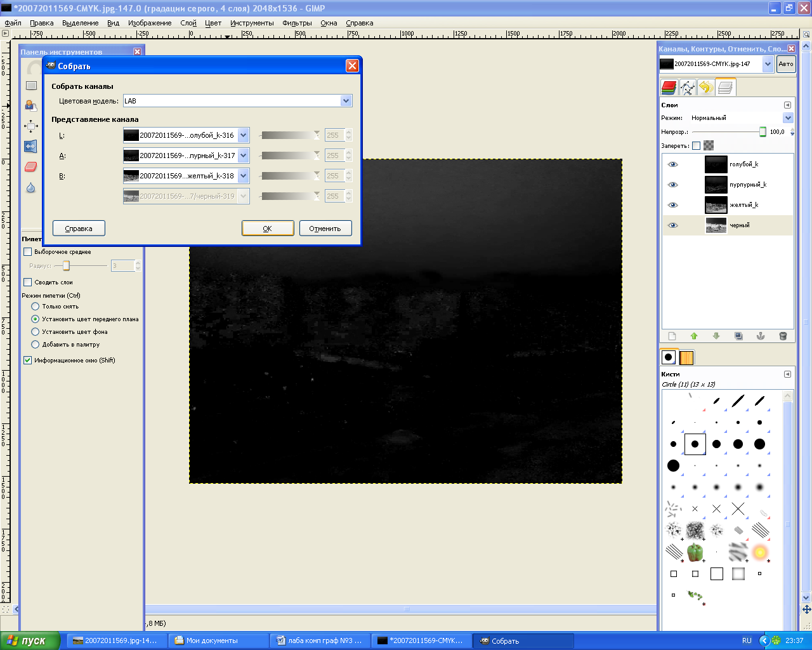
Task: Raise layer with green up arrow
Action: 694,336
